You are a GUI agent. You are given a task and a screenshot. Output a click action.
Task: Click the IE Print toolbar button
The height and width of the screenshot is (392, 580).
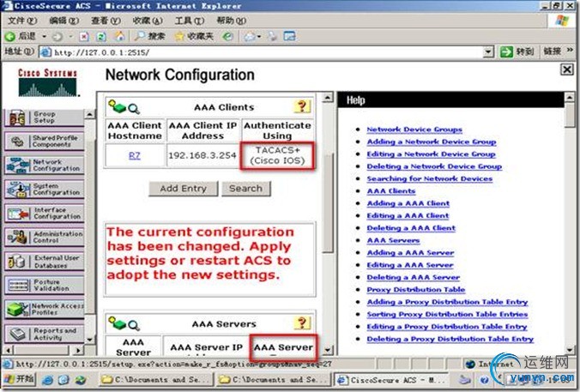click(273, 36)
